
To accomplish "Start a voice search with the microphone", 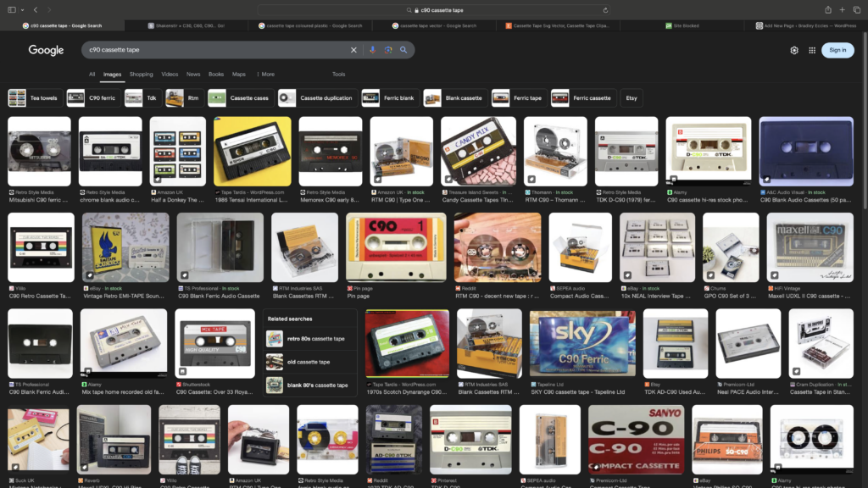I will [373, 50].
